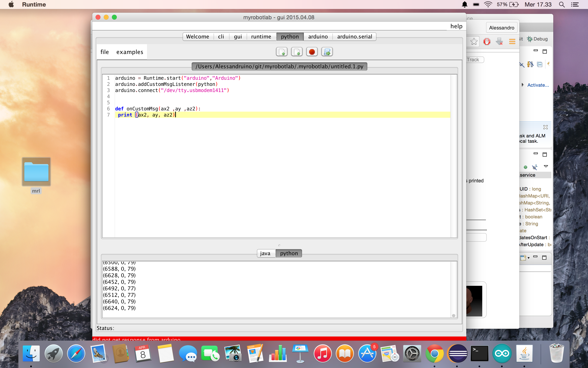Click the page icon with green right arrow
The height and width of the screenshot is (368, 588).
[327, 52]
